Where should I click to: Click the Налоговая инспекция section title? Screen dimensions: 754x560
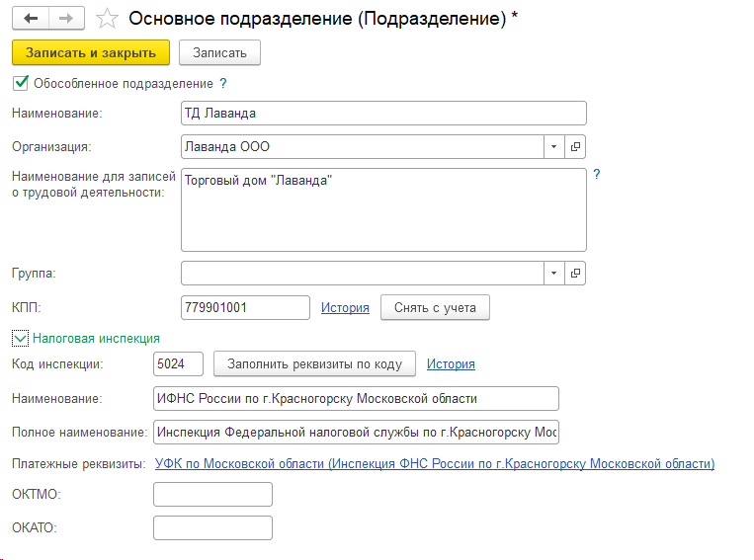tap(96, 339)
